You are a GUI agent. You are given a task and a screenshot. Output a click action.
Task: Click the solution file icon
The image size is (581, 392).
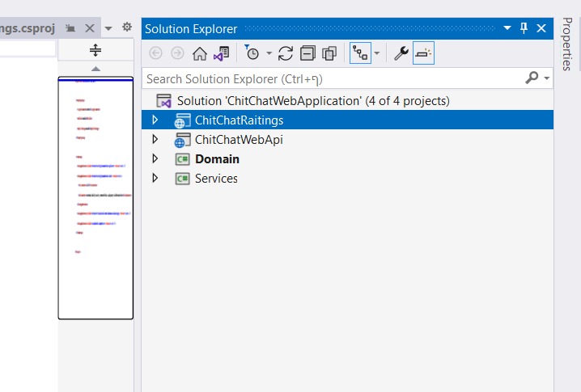163,101
